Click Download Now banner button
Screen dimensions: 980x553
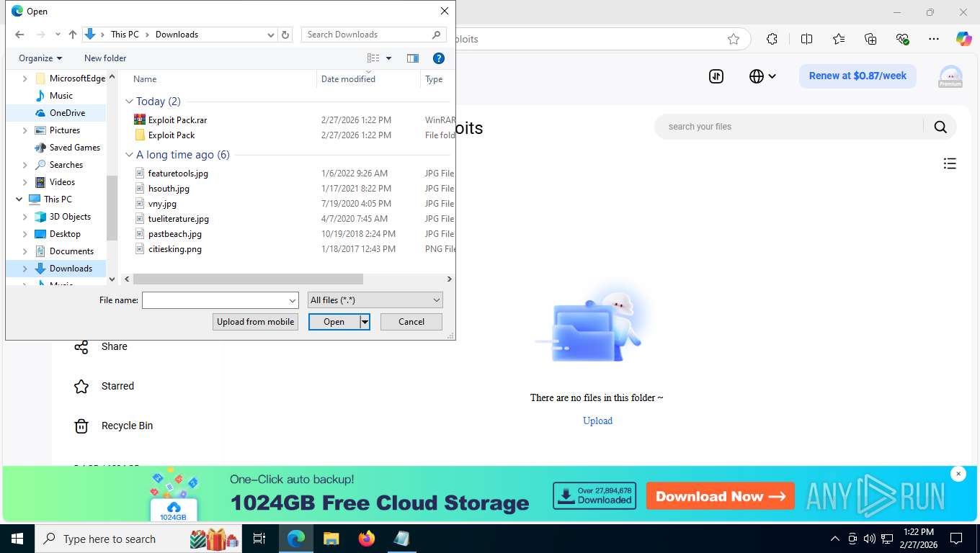tap(721, 496)
